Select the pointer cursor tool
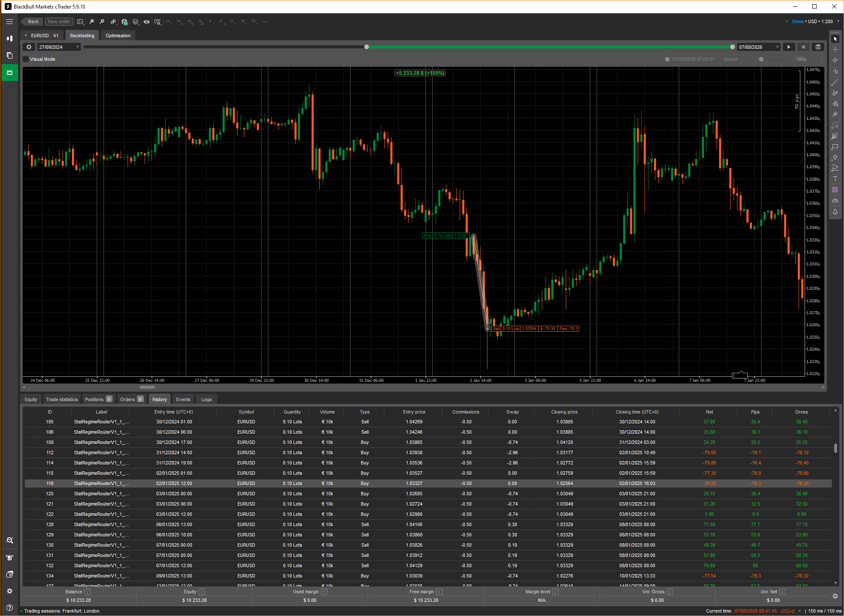 coord(835,39)
